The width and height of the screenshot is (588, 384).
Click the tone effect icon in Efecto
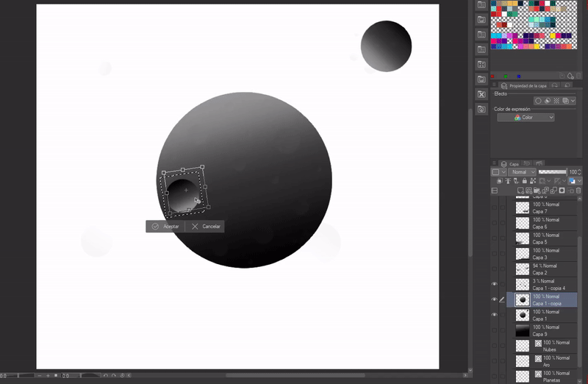tap(548, 101)
